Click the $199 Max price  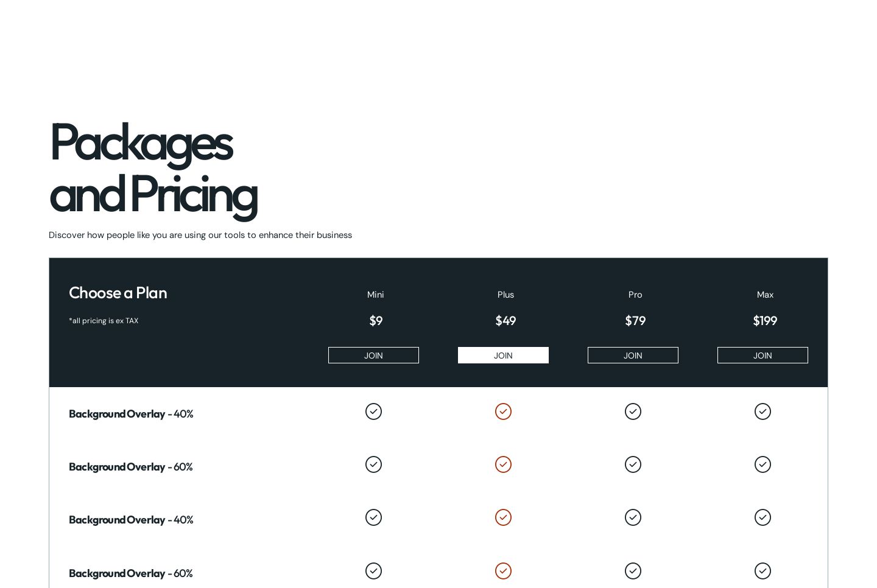[x=765, y=321]
